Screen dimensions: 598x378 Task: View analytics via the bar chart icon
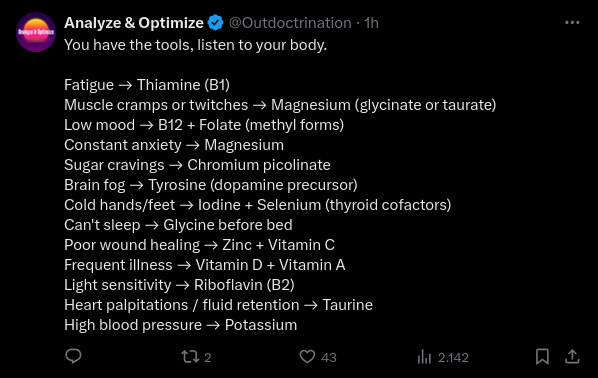click(x=424, y=357)
